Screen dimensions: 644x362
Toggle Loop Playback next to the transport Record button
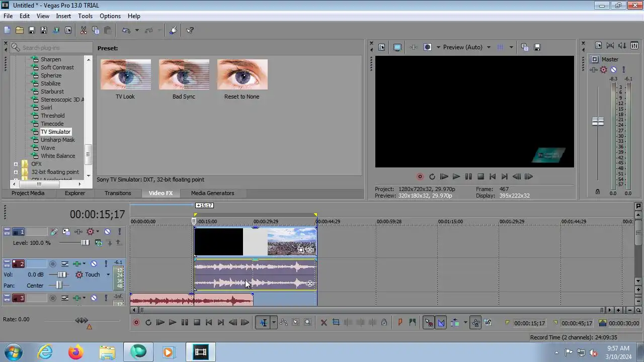click(x=148, y=323)
